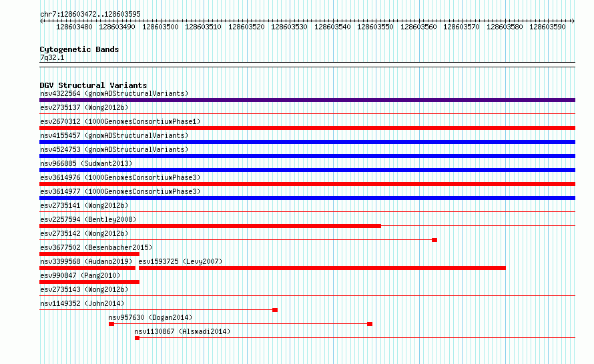Image resolution: width=594 pixels, height=364 pixels.
Task: Click ruler position label 128603510
Action: [203, 27]
